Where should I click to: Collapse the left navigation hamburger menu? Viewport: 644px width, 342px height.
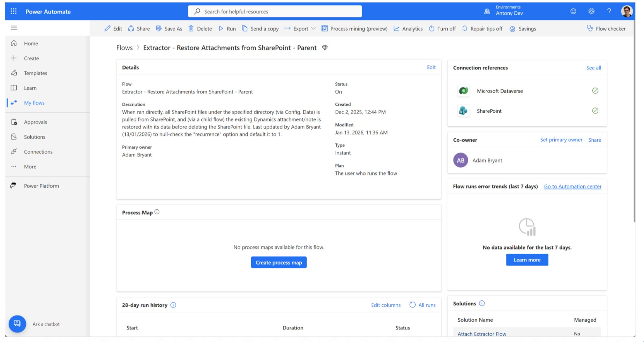pos(14,28)
